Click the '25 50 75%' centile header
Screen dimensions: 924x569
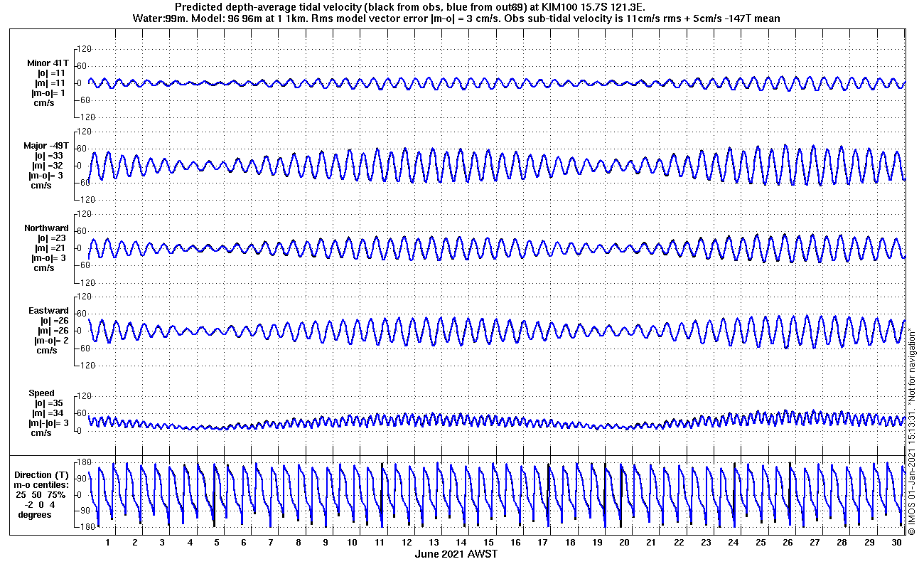point(41,494)
